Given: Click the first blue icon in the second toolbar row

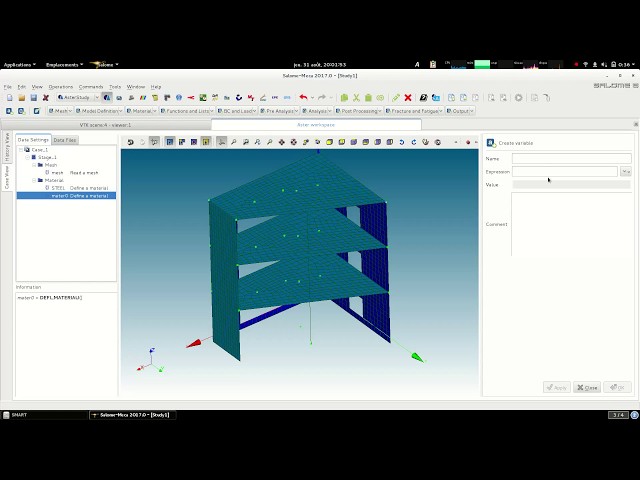Looking at the screenshot, I should [x=9, y=111].
